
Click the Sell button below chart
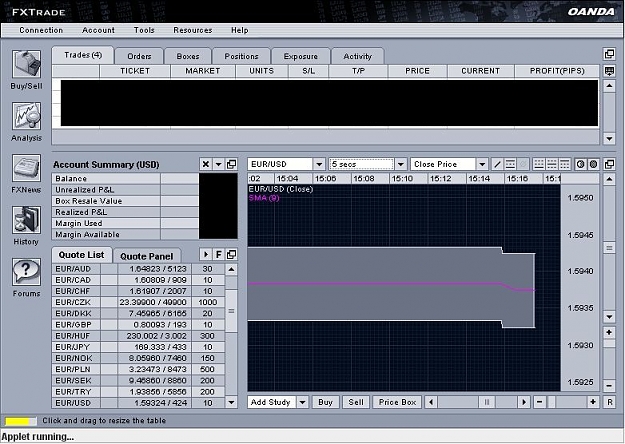(x=356, y=402)
